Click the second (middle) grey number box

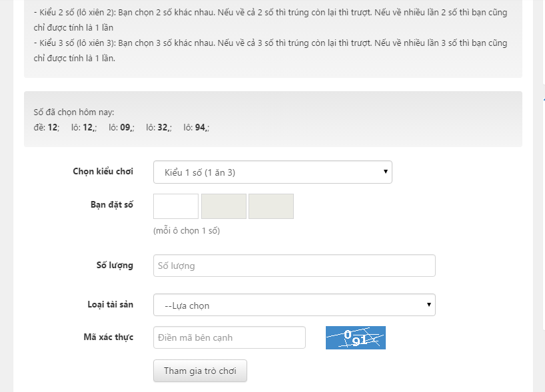point(224,206)
